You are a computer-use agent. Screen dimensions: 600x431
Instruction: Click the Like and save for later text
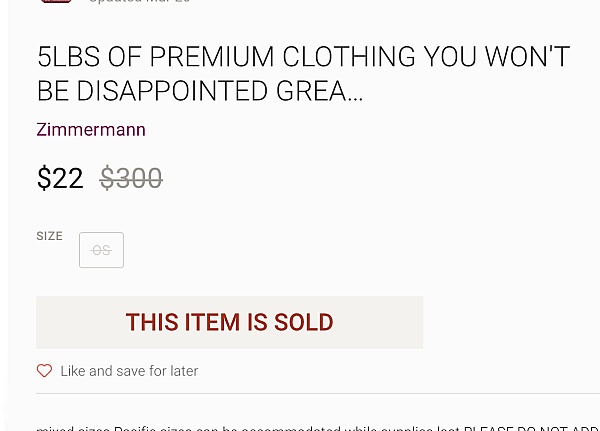coord(129,371)
